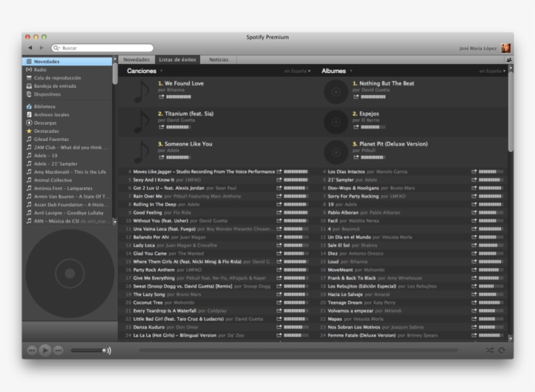Switch to Listas de éxitos tab
535x392 pixels.
pyautogui.click(x=177, y=60)
